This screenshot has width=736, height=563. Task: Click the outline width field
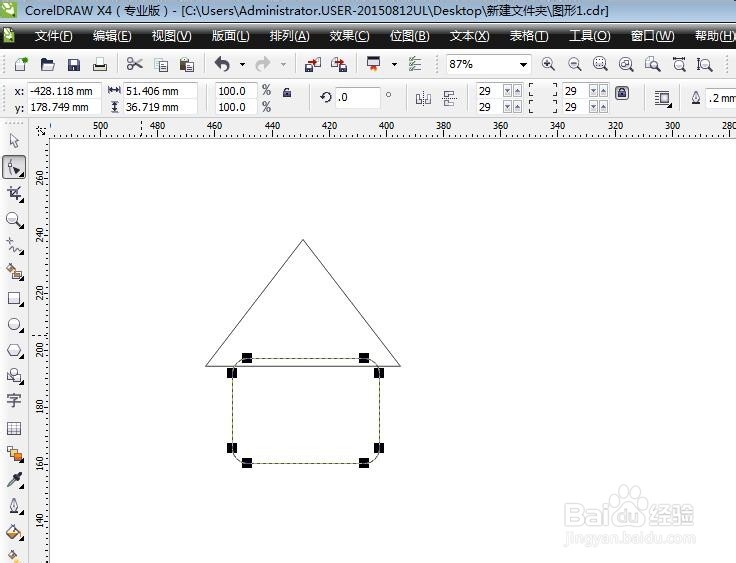click(721, 98)
